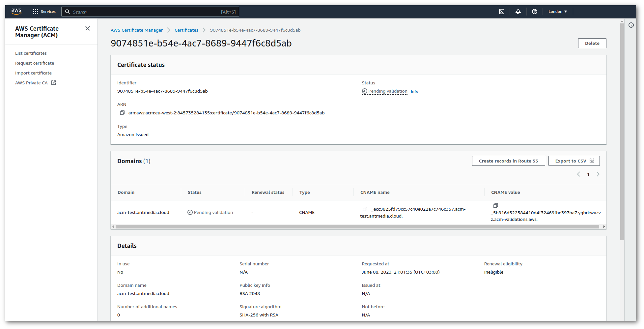
Task: Open AWS Private CA external link
Action: pos(36,83)
